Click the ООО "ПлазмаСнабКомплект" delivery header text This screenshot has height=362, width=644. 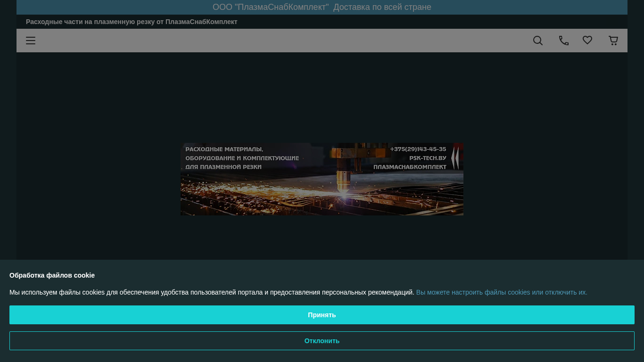point(322,7)
